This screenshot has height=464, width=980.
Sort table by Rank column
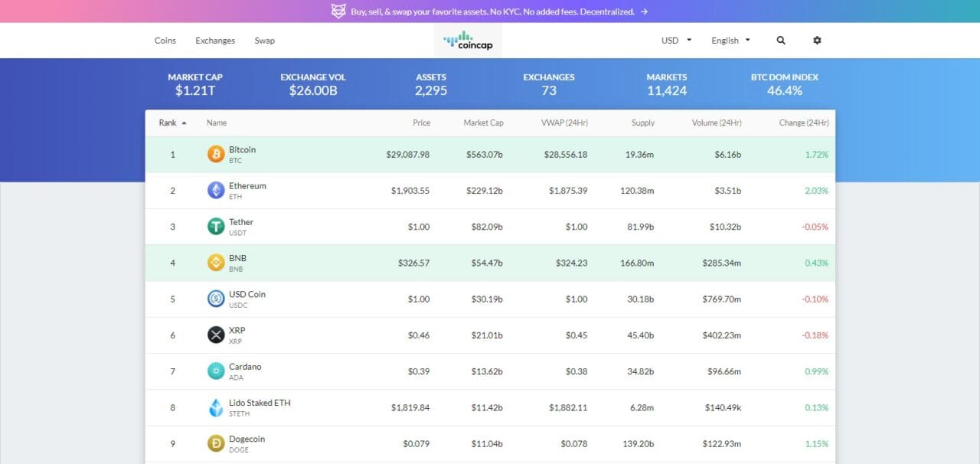pyautogui.click(x=172, y=123)
